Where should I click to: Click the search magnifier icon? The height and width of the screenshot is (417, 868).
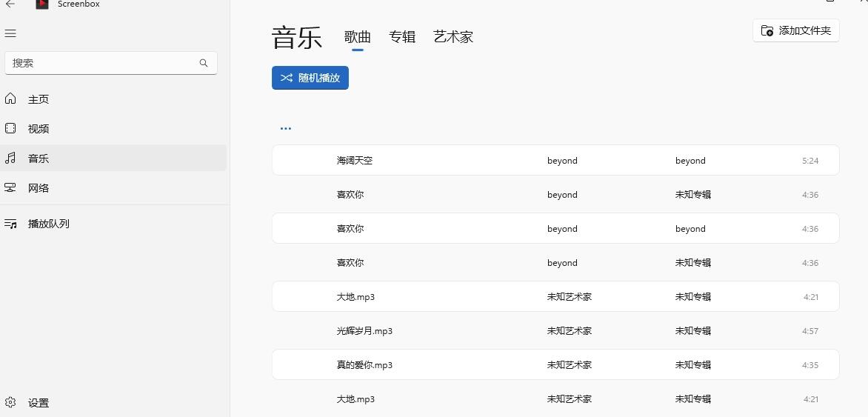pyautogui.click(x=204, y=63)
